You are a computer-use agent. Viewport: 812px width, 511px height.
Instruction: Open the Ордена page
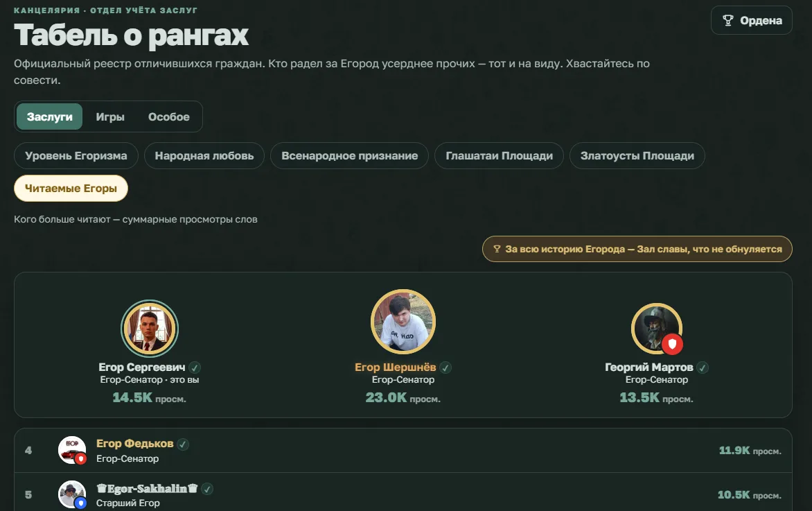point(752,20)
